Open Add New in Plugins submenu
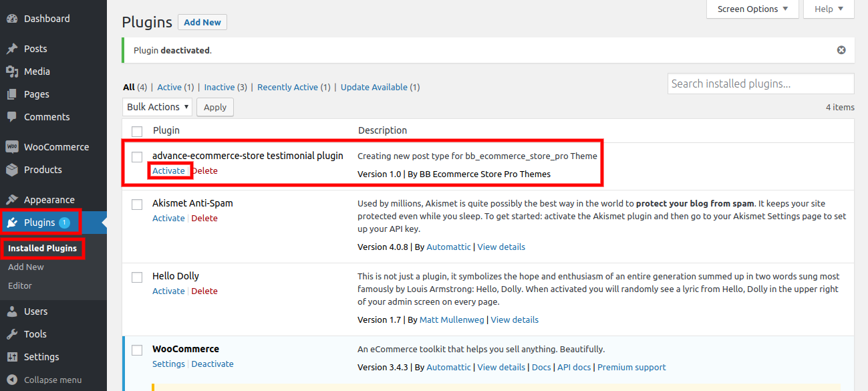Screen dimensions: 868x391 (x=26, y=267)
